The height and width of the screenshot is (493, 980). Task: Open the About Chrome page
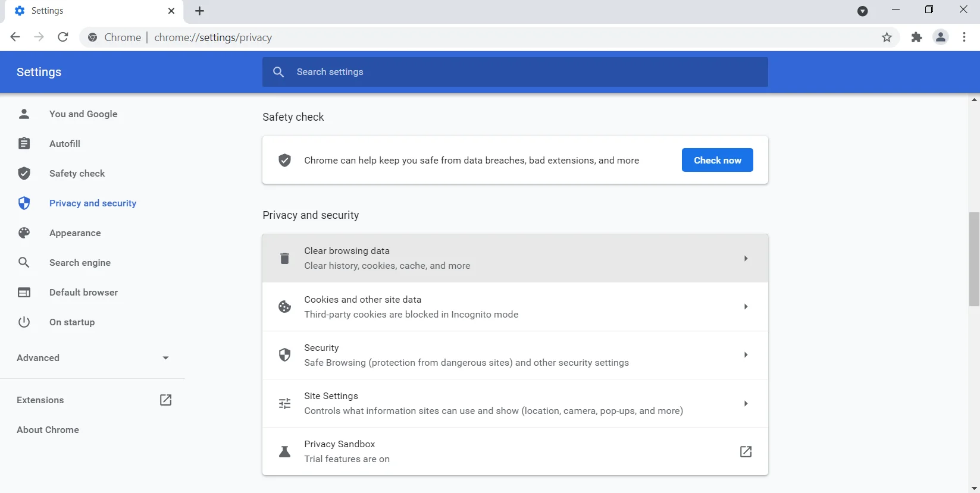click(48, 429)
